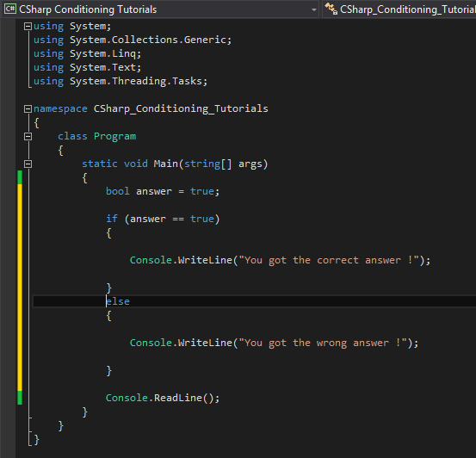The image size is (476, 458).
Task: Click 'WriteLine' in the wrong answer line
Action: click(205, 343)
